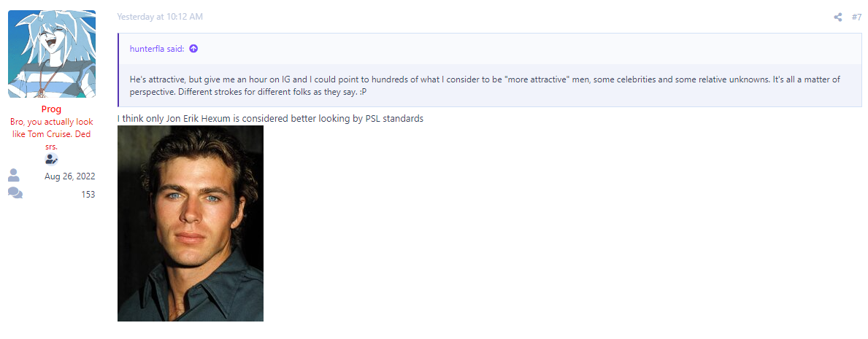868x339 pixels.
Task: Click the message count speech bubbles icon
Action: tap(15, 193)
